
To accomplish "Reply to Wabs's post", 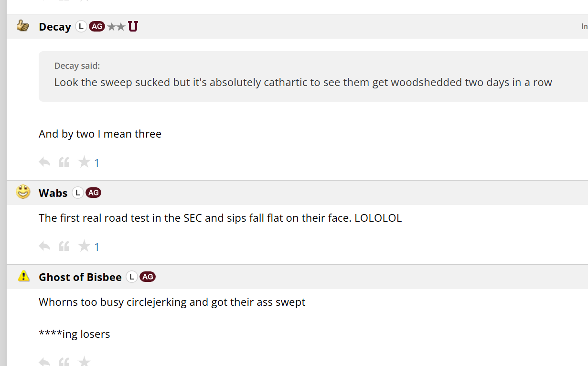I will click(44, 247).
